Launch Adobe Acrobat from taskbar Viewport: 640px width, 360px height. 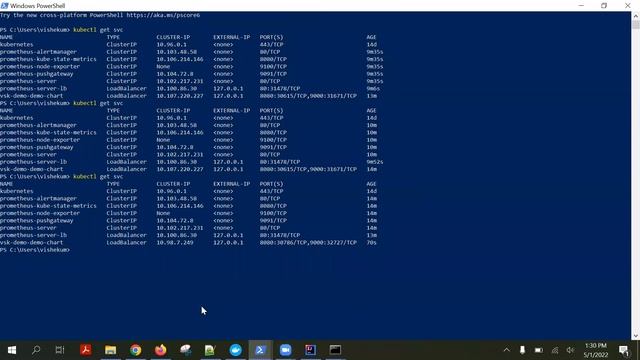pos(86,350)
